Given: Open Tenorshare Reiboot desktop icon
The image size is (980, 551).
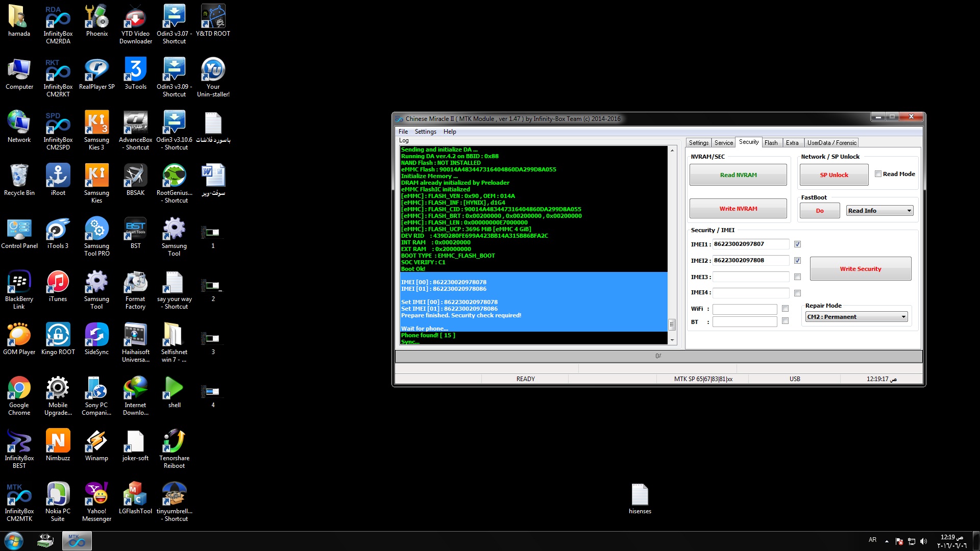Looking at the screenshot, I should (175, 448).
